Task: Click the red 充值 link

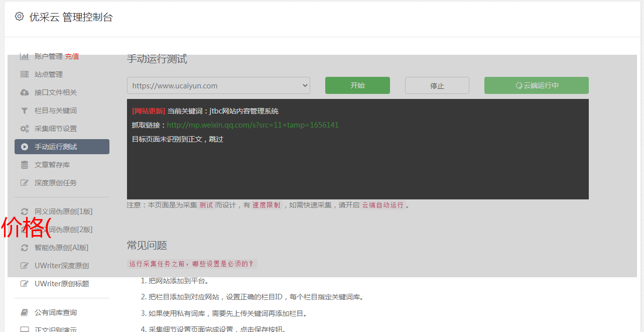Action: (x=72, y=56)
